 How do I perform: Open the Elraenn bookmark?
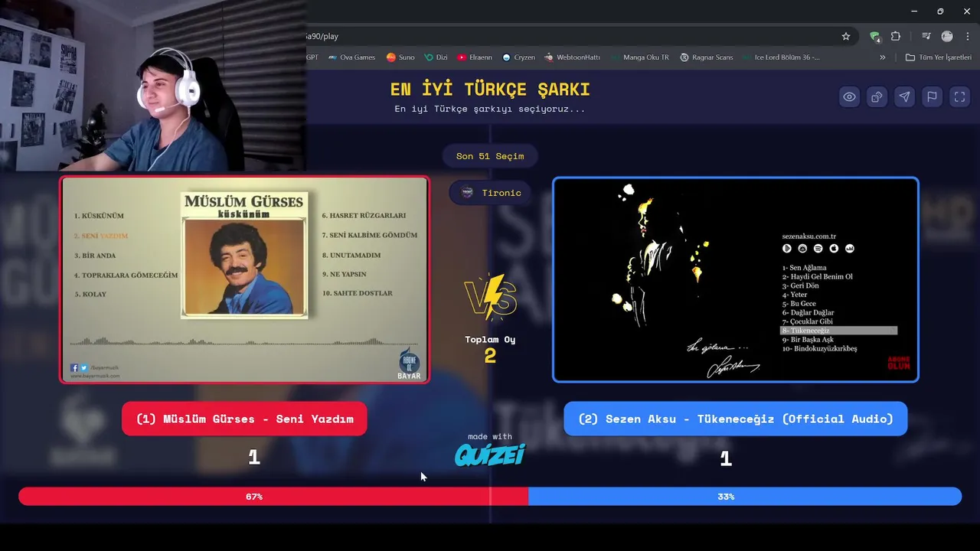pyautogui.click(x=475, y=57)
